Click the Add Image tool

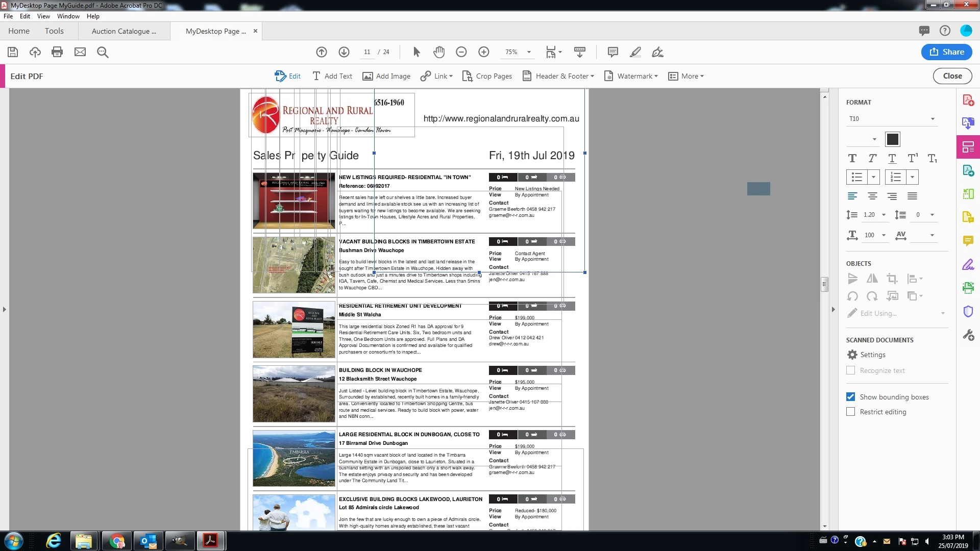point(386,76)
